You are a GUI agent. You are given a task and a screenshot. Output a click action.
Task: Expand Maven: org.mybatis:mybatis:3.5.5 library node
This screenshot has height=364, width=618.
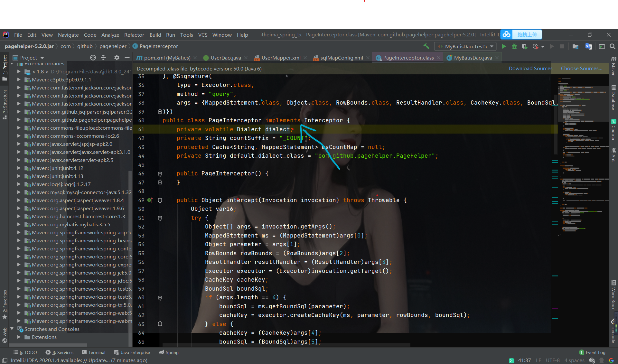[x=19, y=224]
